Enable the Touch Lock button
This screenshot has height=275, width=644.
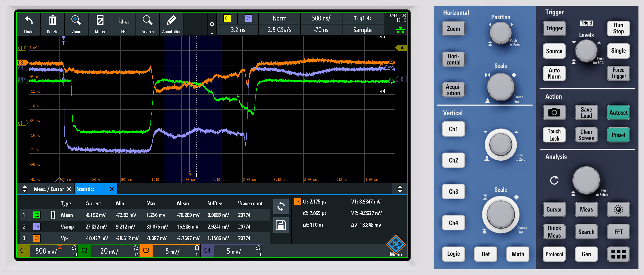tap(554, 135)
